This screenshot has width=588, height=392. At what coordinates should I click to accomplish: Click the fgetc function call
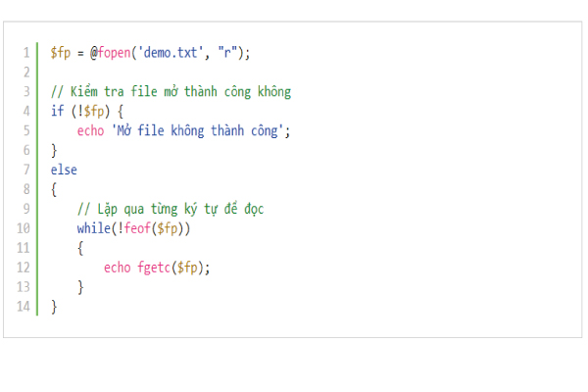(x=155, y=268)
